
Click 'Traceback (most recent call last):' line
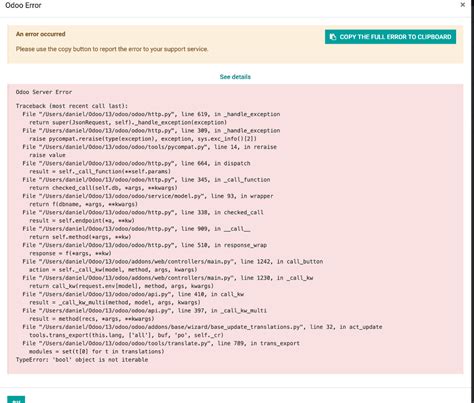[x=72, y=106]
